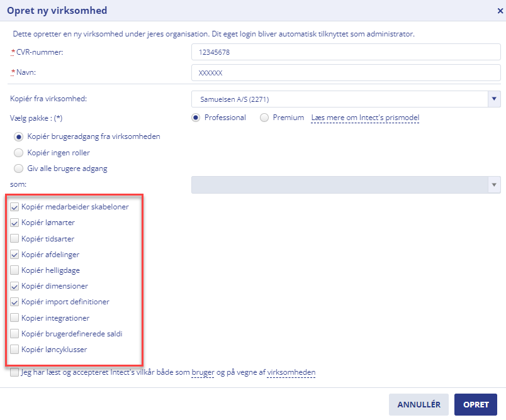Click the OPRET button

tap(476, 404)
